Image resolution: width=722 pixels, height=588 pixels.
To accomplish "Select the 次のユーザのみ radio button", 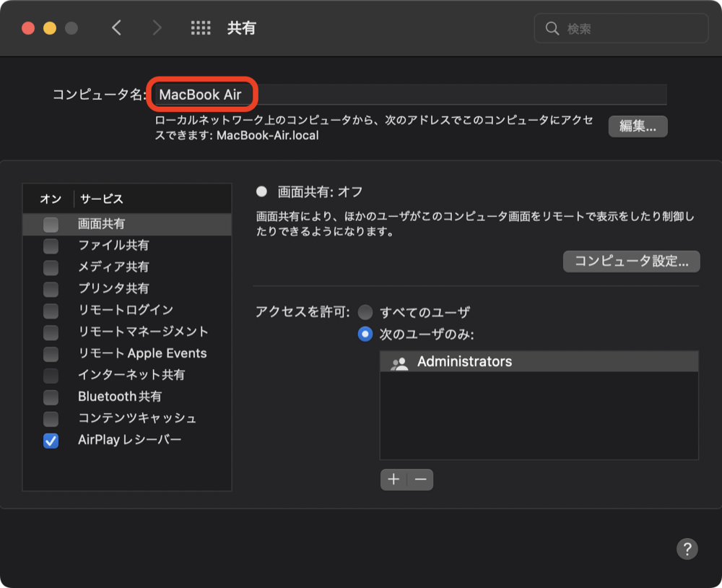I will 365,334.
